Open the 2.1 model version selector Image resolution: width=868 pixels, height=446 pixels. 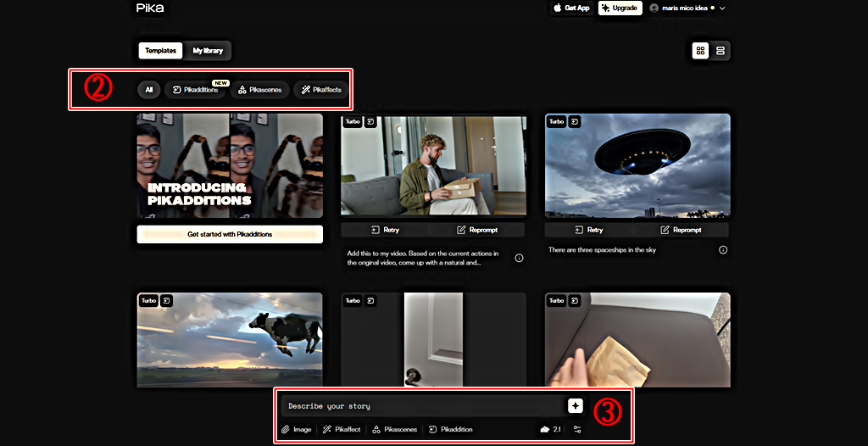point(551,429)
